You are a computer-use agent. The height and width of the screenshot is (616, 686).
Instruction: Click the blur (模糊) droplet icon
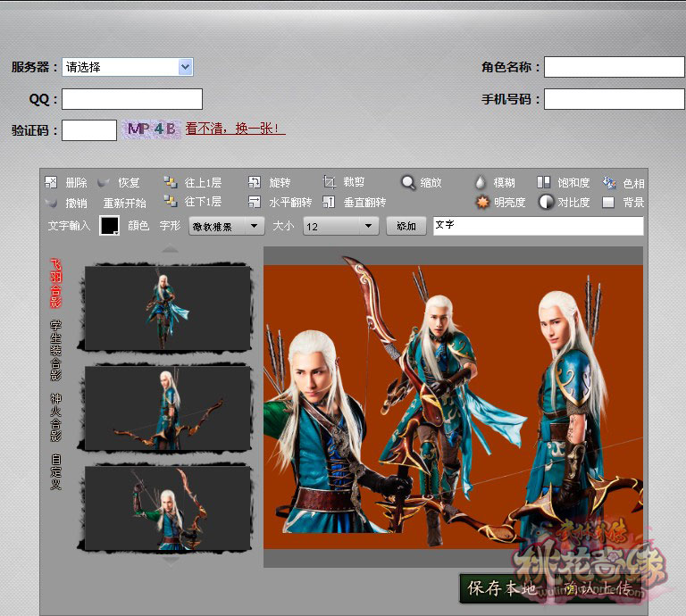click(481, 182)
